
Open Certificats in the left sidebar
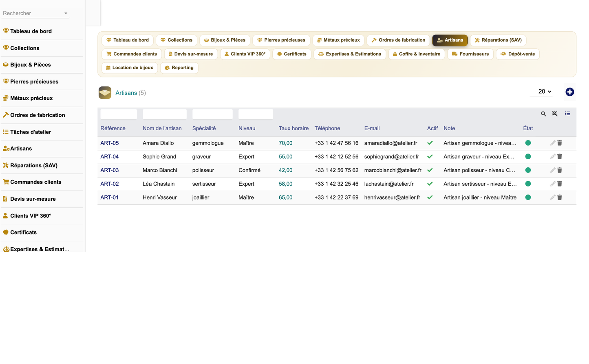click(42, 232)
